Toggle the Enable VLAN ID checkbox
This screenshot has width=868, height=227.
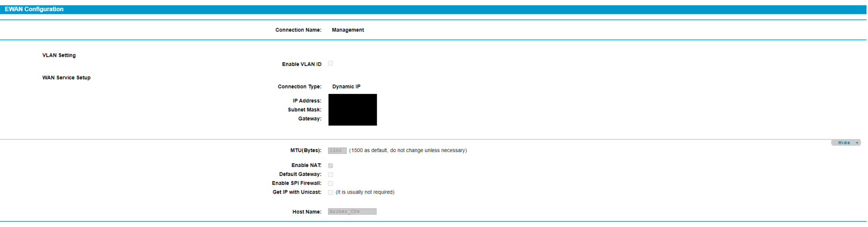(x=330, y=63)
